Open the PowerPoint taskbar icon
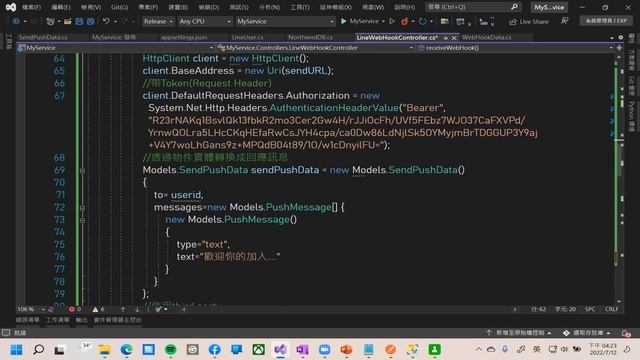The height and width of the screenshot is (360, 640). 346,349
